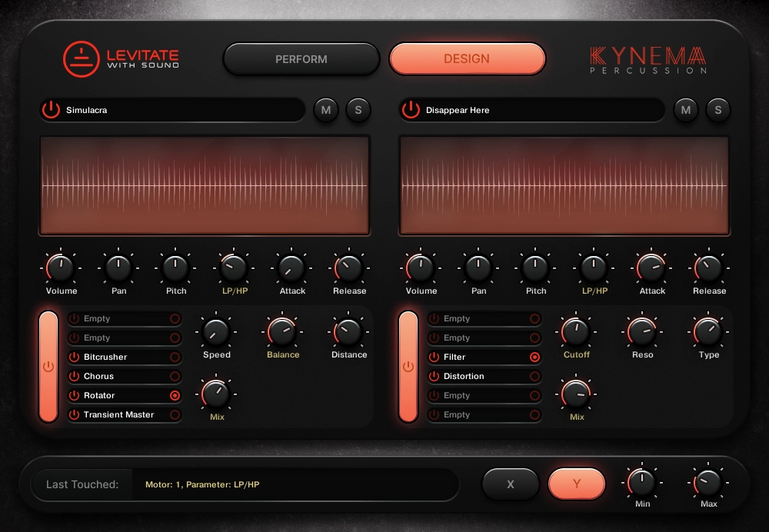Mute the Simulacra layer with M button
769x532 pixels.
coord(326,110)
